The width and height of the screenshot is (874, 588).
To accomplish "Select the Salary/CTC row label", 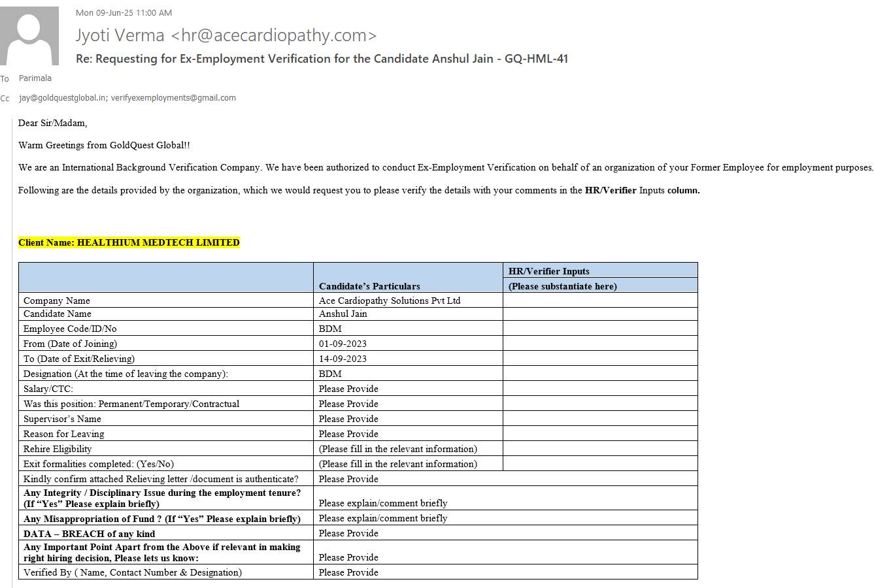I will 48,389.
